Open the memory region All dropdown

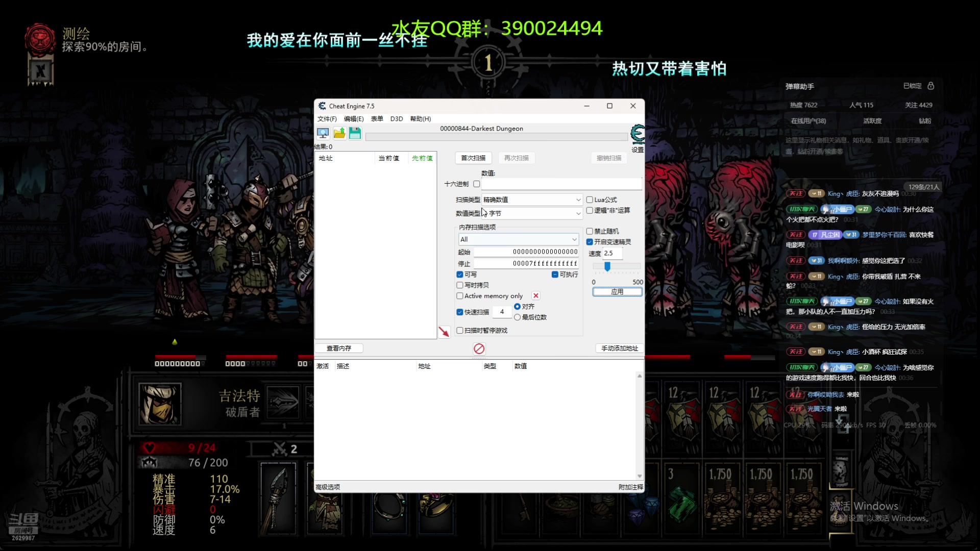point(519,239)
